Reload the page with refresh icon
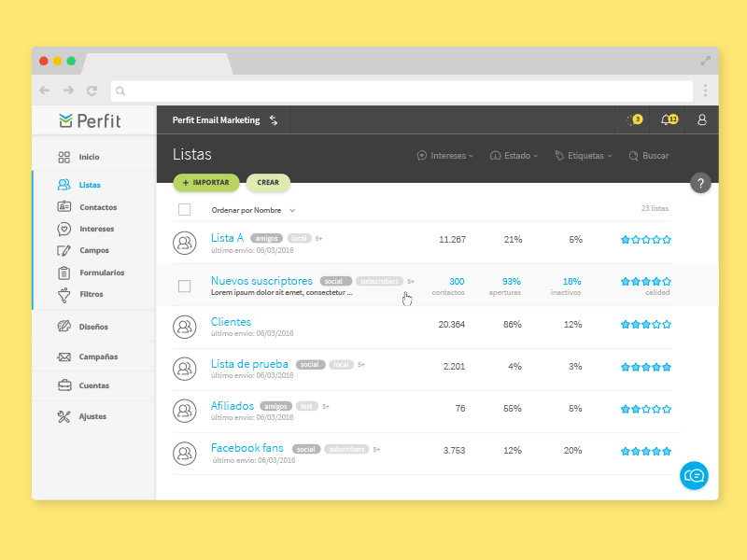This screenshot has width=747, height=560. point(92,91)
